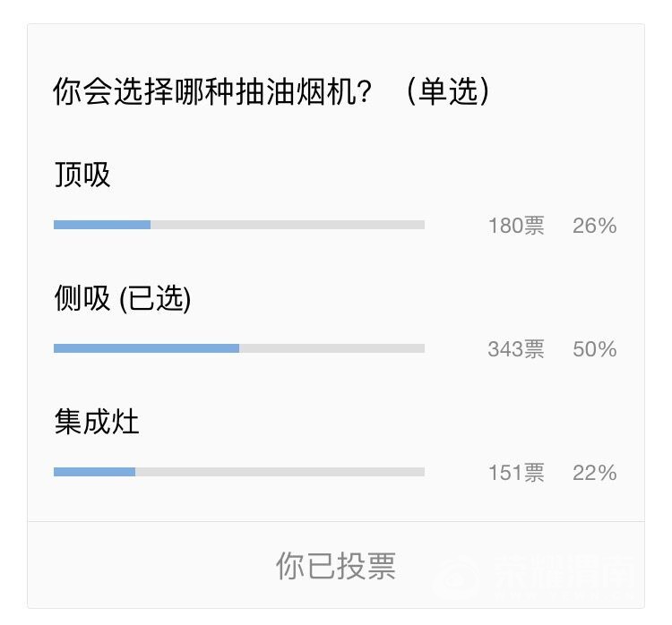Click the gray unfilled part of 顶吸 bar
The image size is (672, 625).
point(287,225)
